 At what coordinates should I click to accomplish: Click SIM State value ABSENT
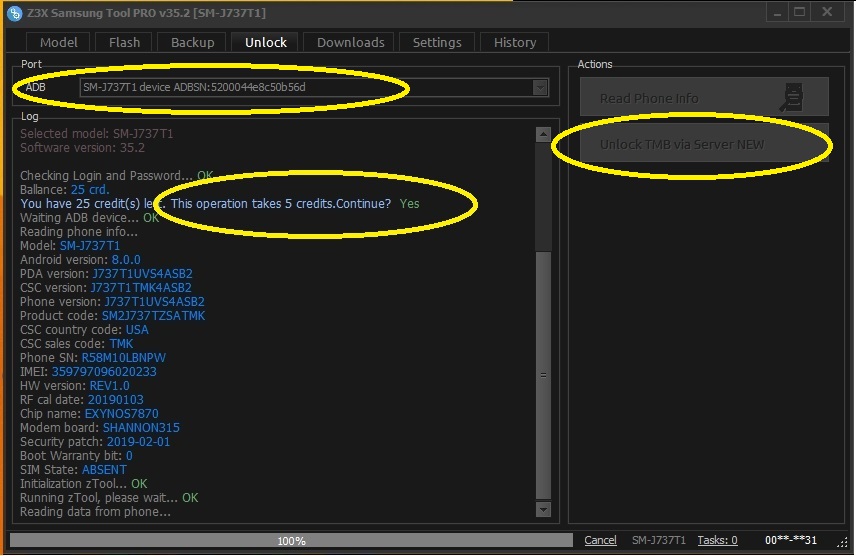pyautogui.click(x=104, y=470)
